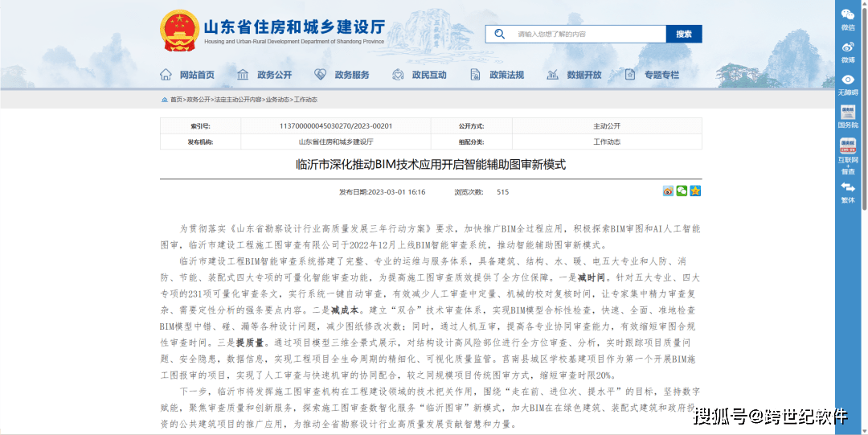Open the 政务公开 menu
This screenshot has width=868, height=435.
274,75
